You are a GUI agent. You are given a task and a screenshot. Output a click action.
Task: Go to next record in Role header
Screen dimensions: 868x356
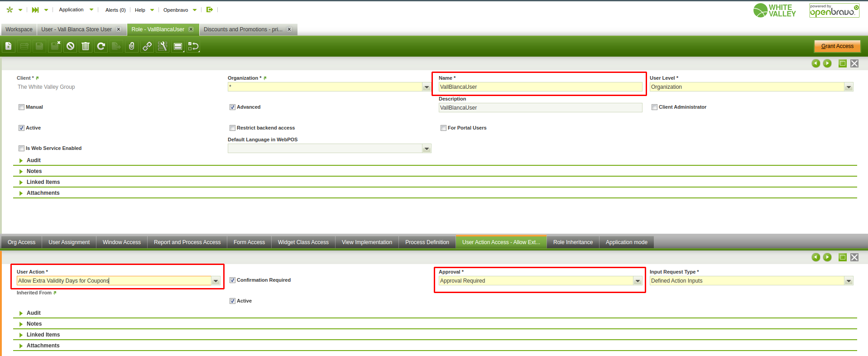coord(827,63)
